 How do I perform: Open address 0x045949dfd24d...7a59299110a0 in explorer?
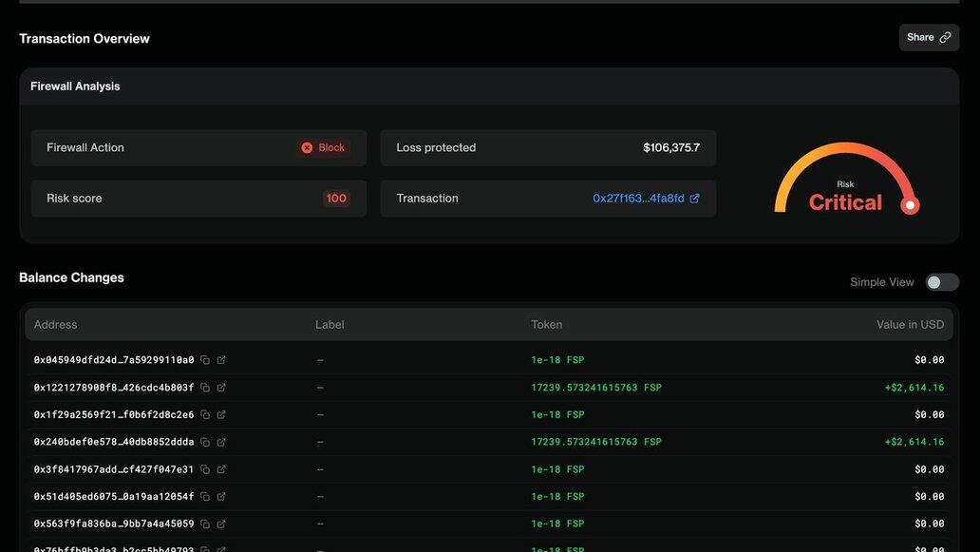coord(221,360)
